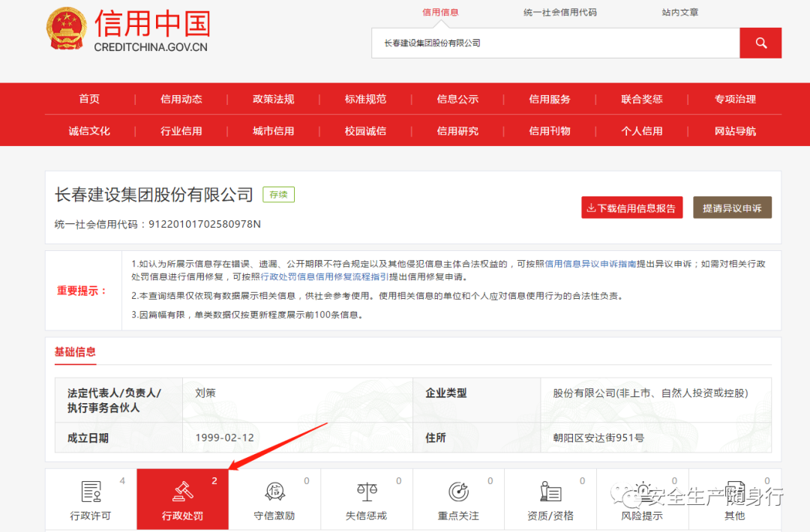
Task: Open 网站导航 navigation item
Action: point(735,131)
